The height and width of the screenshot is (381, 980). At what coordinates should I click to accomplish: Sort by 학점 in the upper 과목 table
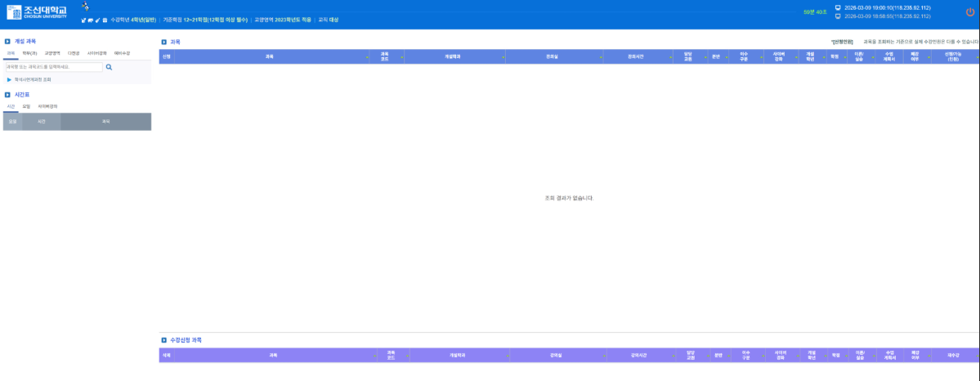tap(835, 56)
